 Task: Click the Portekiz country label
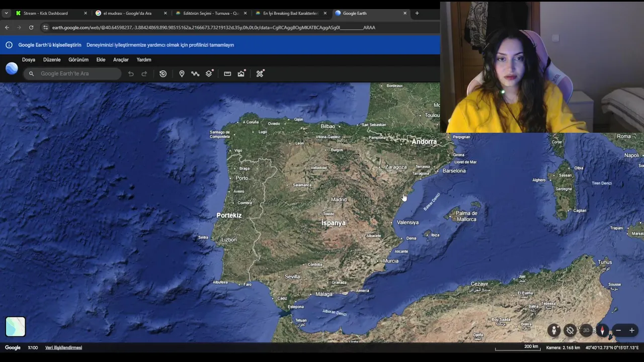(229, 215)
